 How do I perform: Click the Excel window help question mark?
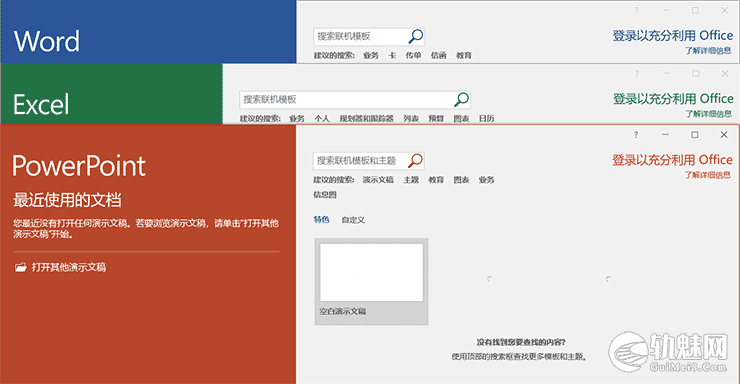(x=637, y=74)
